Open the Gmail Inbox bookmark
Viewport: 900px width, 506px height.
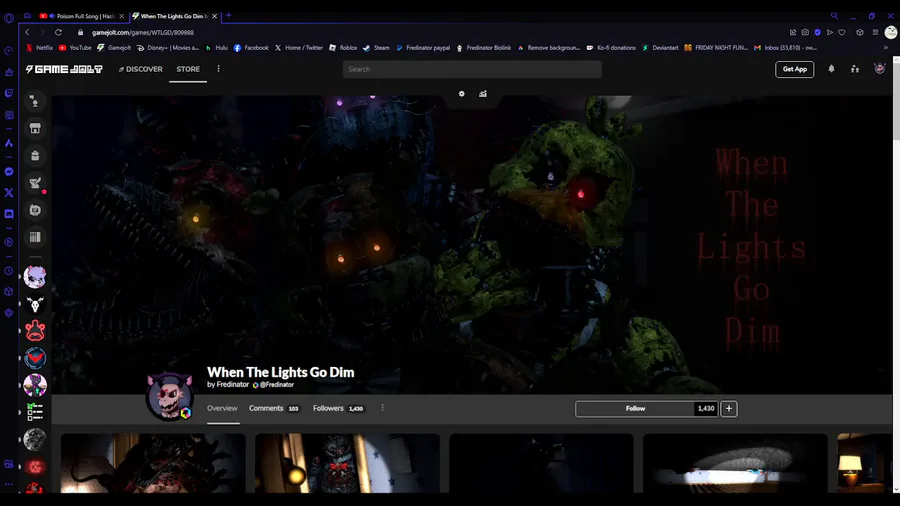[785, 48]
